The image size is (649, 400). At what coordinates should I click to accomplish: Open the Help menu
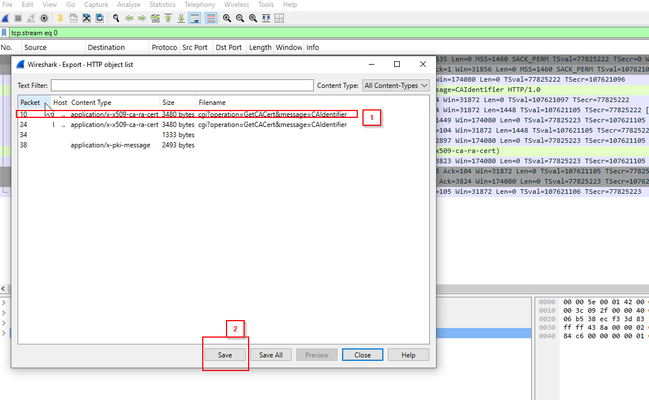290,5
